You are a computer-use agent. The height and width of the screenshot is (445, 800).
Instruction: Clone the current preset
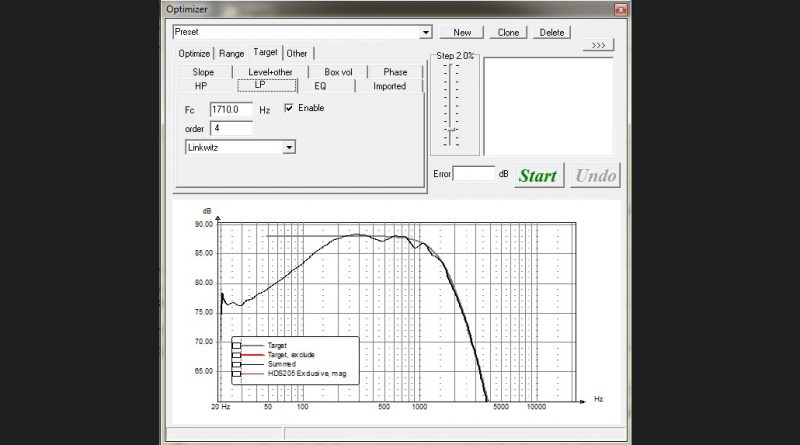click(508, 32)
